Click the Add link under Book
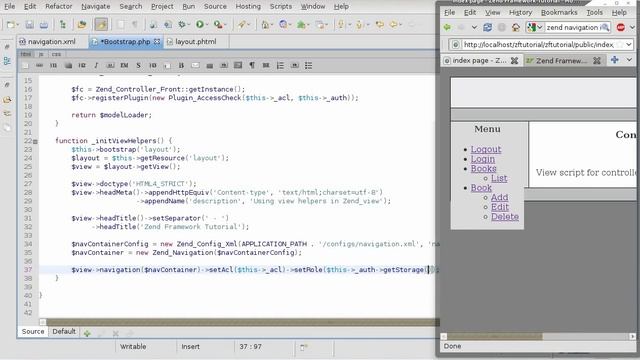 (499, 198)
